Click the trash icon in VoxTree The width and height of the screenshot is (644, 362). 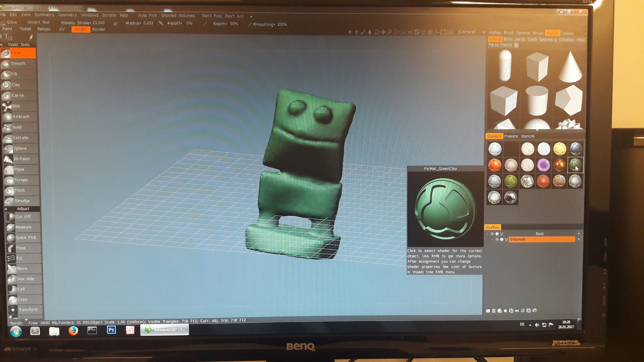coord(494,311)
